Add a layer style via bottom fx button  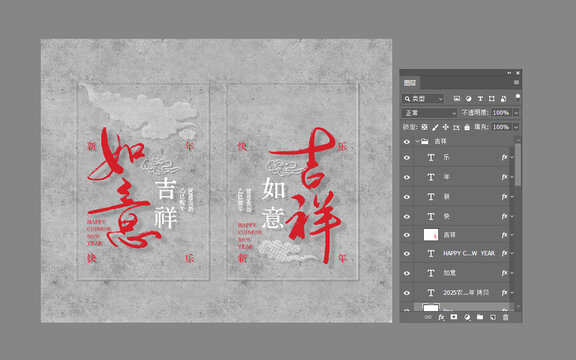point(441,317)
